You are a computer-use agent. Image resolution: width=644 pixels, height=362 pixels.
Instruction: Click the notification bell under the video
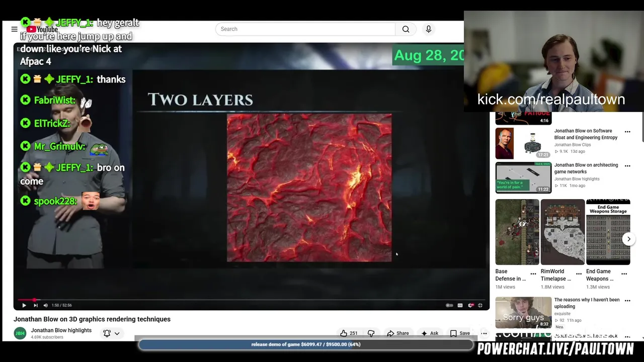[x=107, y=333]
